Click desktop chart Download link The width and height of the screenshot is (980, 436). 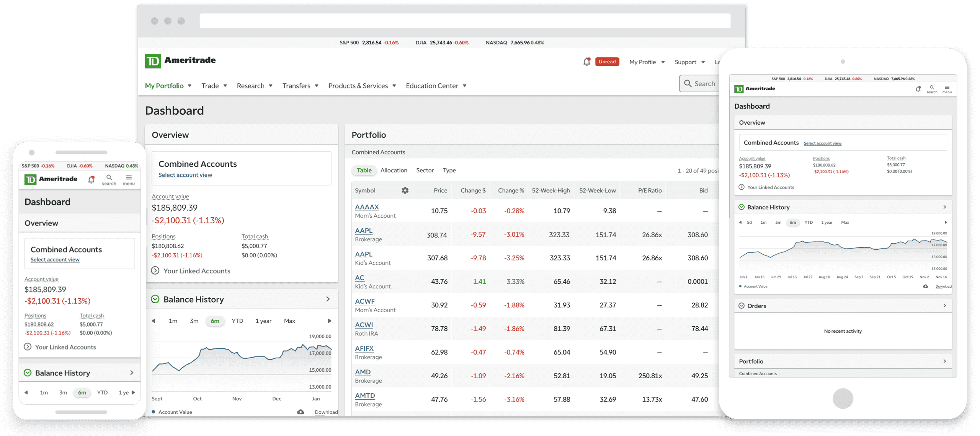click(x=326, y=412)
